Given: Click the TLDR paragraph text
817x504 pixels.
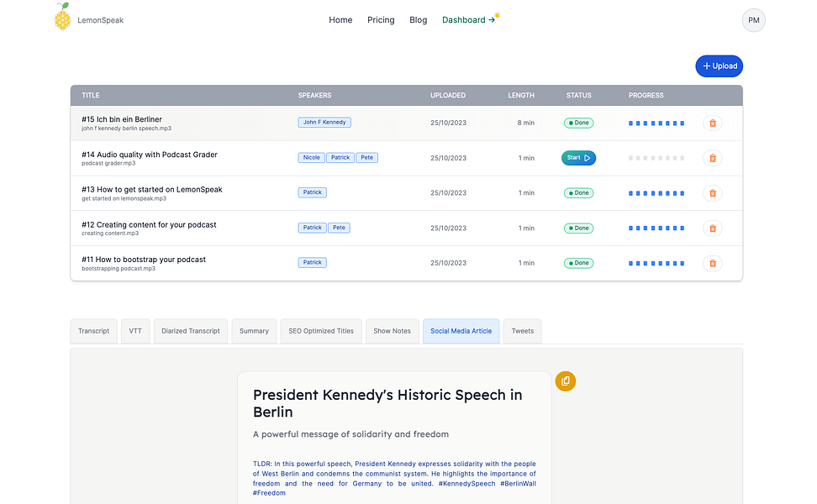Looking at the screenshot, I should (394, 478).
